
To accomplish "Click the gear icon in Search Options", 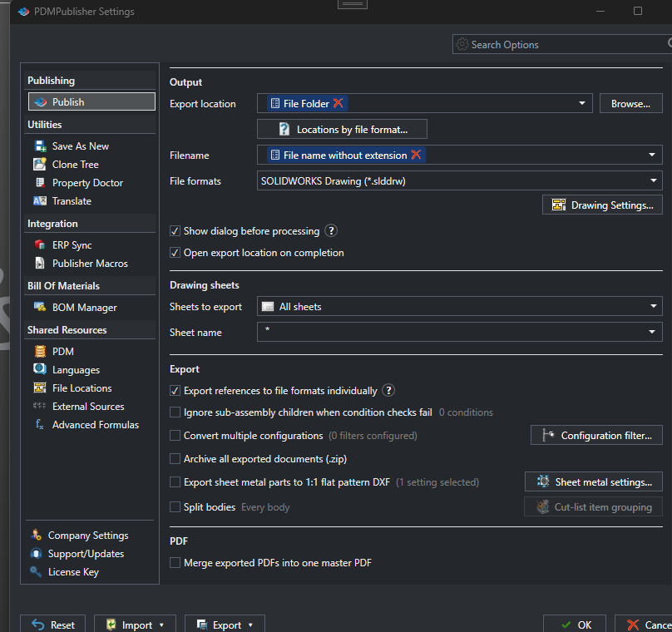I will tap(462, 44).
